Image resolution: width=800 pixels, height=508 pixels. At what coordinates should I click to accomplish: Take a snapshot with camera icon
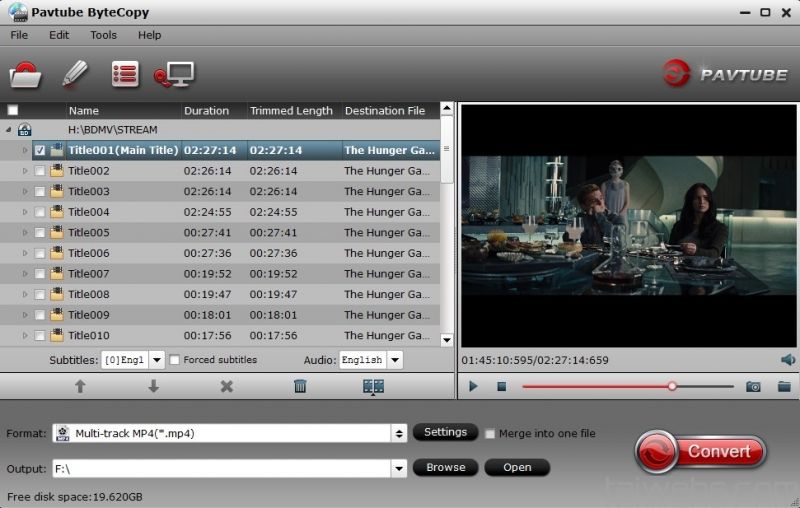[753, 387]
